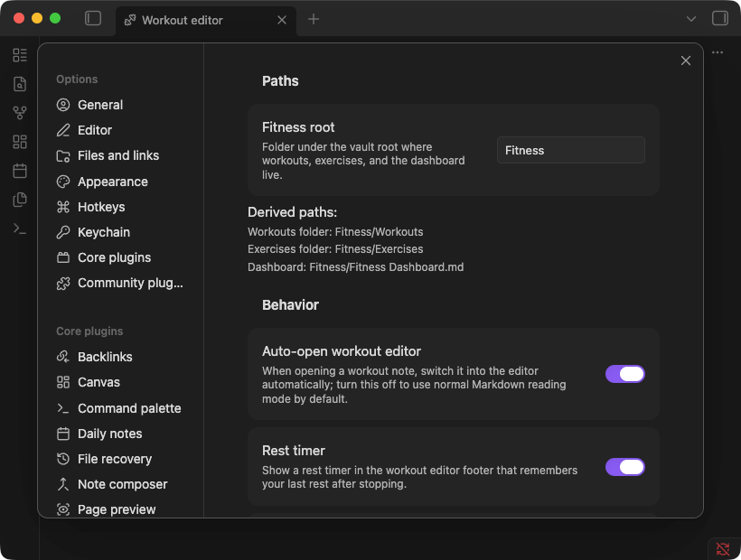Click the 'Core plugins' sidebar section header
This screenshot has width=741, height=560.
coord(89,331)
